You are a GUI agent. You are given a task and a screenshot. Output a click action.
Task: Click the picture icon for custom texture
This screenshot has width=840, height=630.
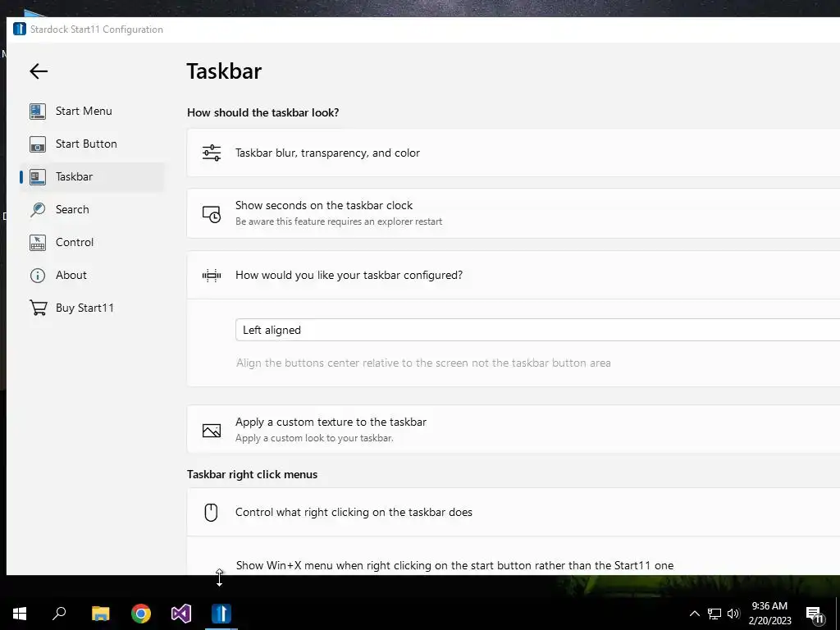(212, 430)
